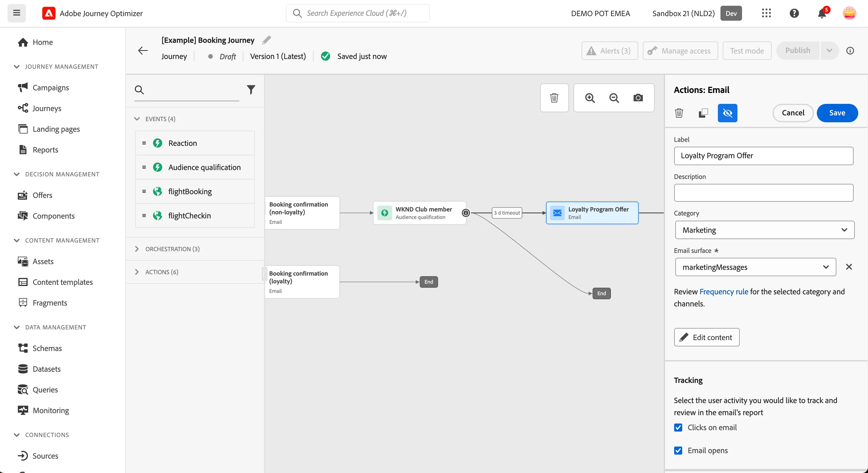Open the user profile avatar
Image resolution: width=868 pixels, height=473 pixels.
point(849,13)
